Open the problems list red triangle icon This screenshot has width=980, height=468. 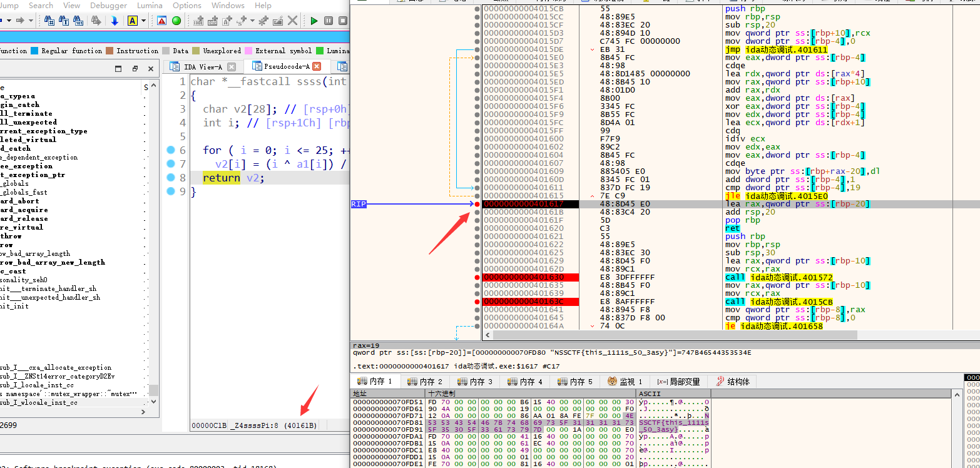click(162, 20)
